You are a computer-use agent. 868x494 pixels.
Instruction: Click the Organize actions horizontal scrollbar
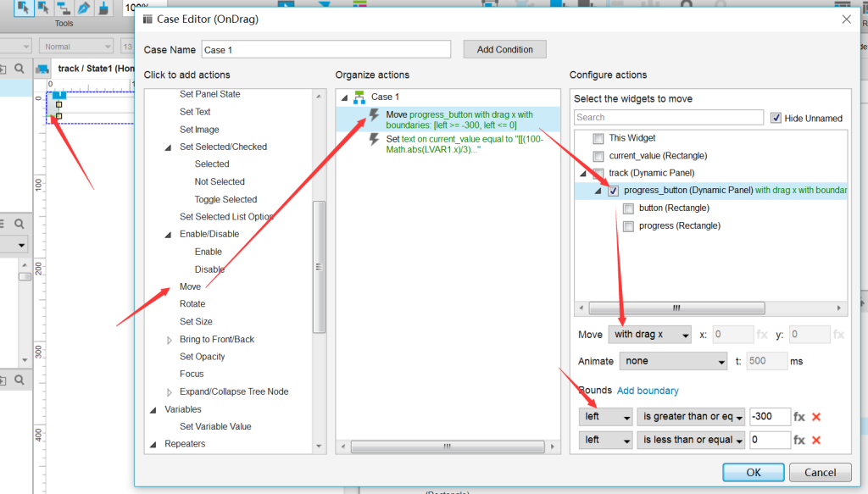[448, 447]
